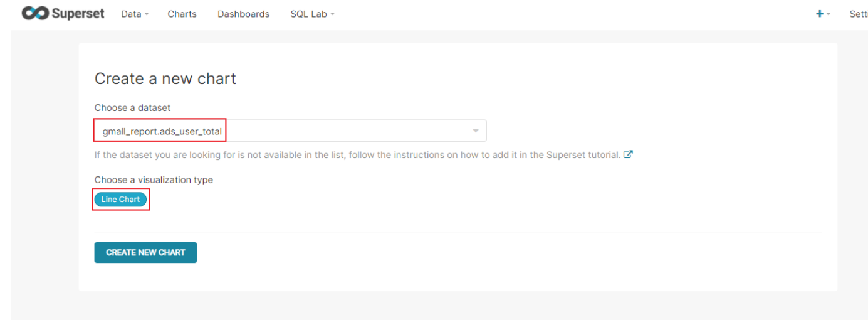The image size is (868, 320).
Task: Click the 'Create a new chart' heading
Action: click(x=165, y=78)
